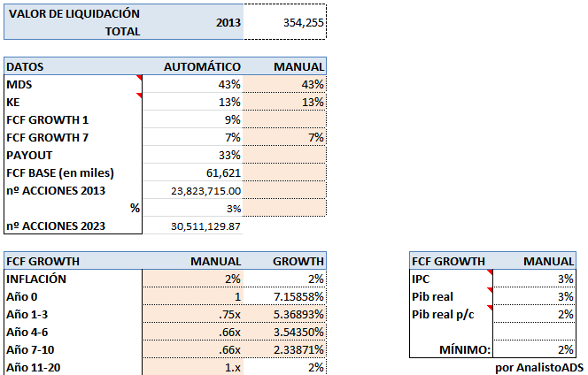Image resolution: width=588 pixels, height=375 pixels.
Task: Edit the Año 1-3 multiplier .75x
Action: tap(193, 314)
